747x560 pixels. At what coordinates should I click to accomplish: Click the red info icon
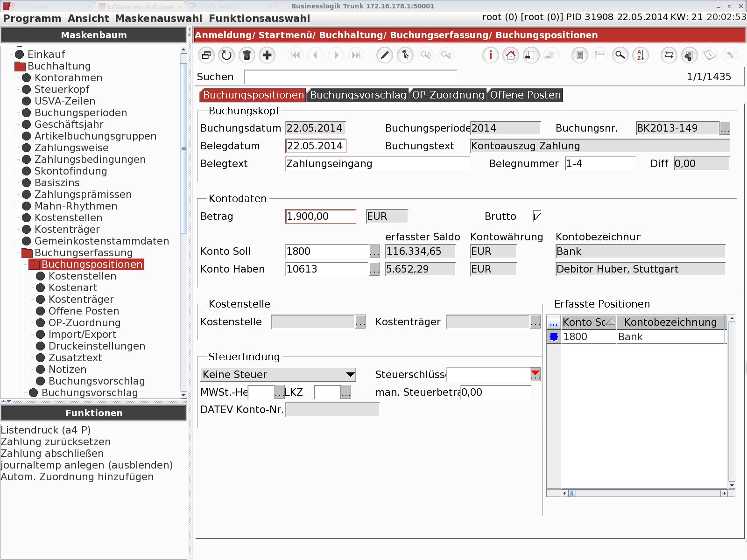pos(490,55)
